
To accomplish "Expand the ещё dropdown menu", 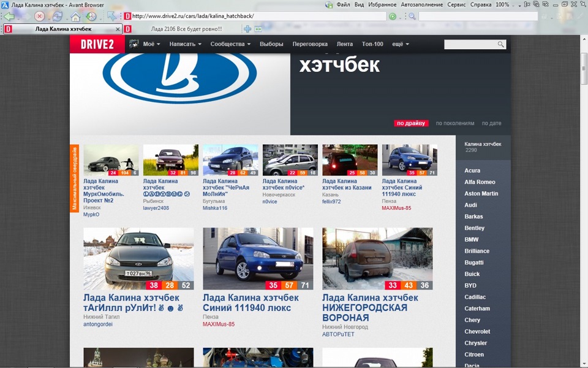I will click(x=401, y=44).
